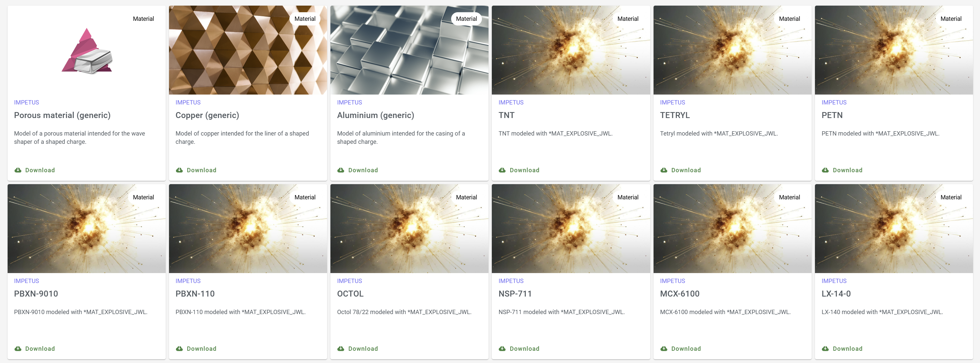The width and height of the screenshot is (980, 363).
Task: Download the PETN material file
Action: click(x=842, y=170)
